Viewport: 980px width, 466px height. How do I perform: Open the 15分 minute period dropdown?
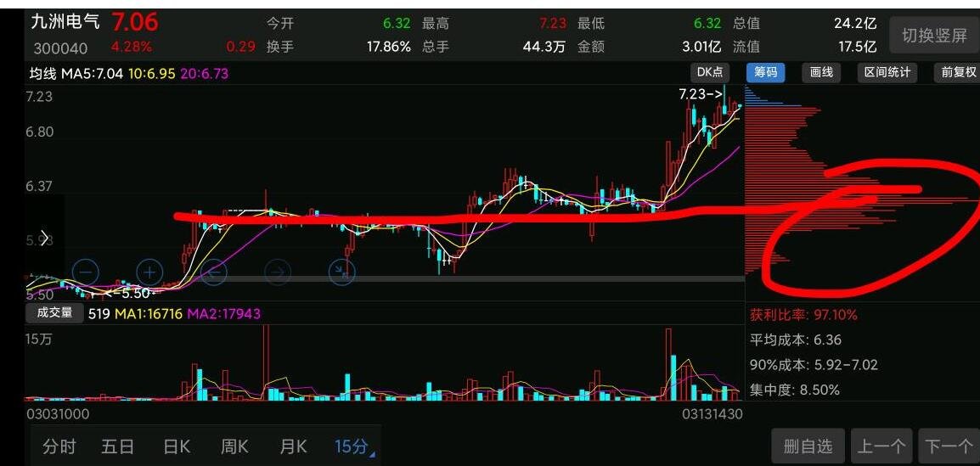click(x=354, y=446)
